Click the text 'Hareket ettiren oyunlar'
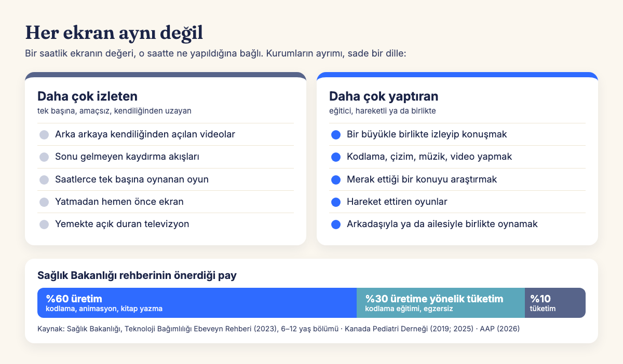623x364 pixels. [397, 202]
